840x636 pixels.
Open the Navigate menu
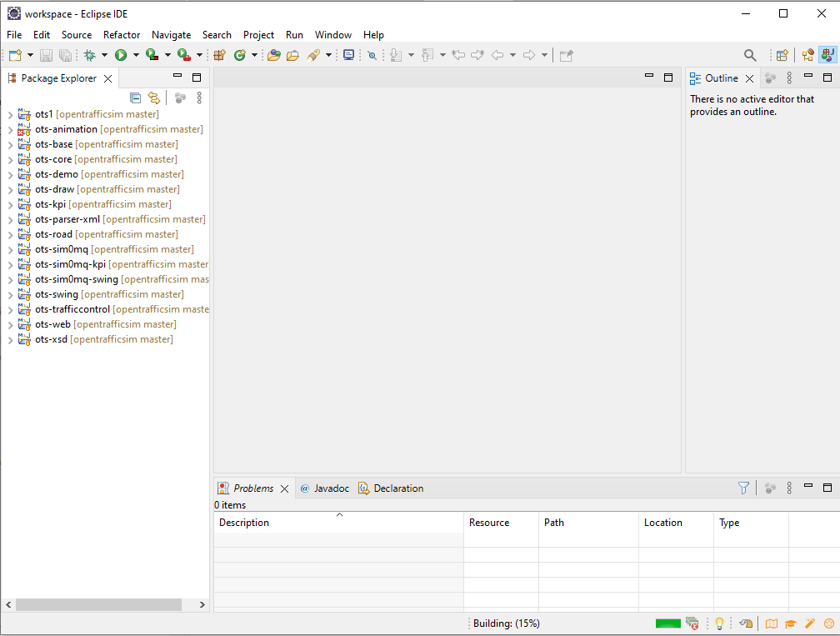pos(172,35)
